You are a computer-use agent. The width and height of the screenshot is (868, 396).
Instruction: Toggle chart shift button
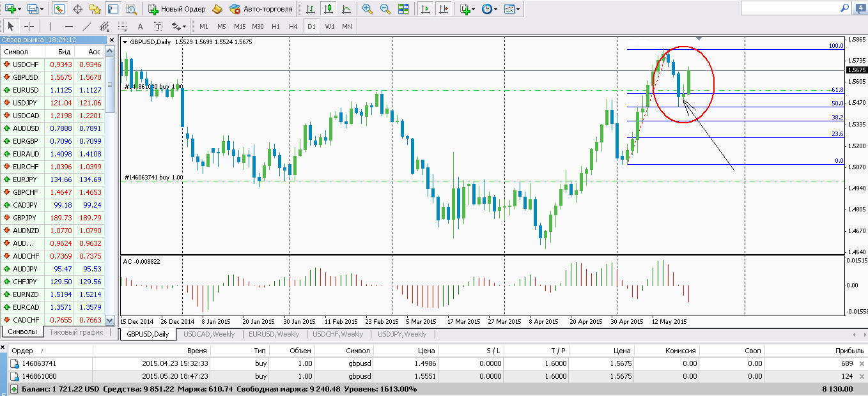(x=444, y=9)
